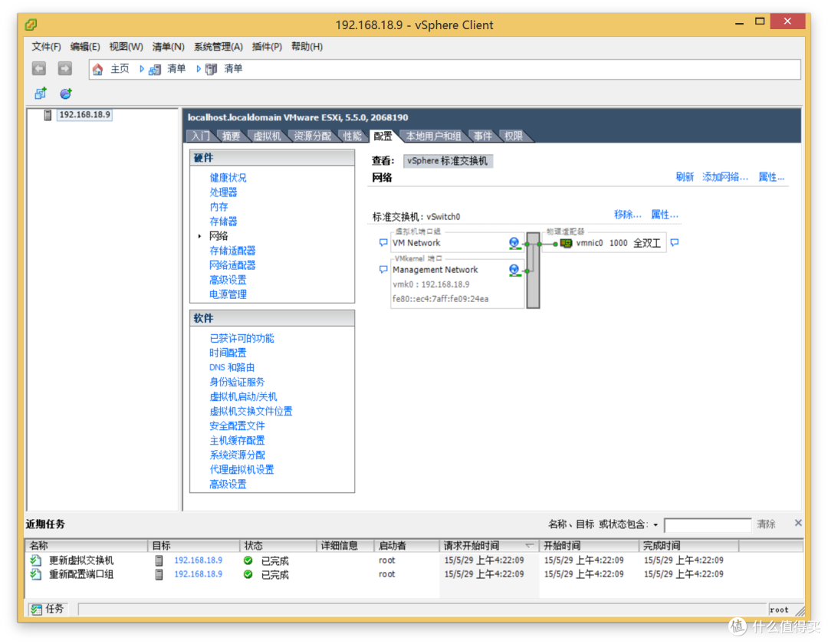Image resolution: width=828 pixels, height=644 pixels.
Task: Open the 帮助(H) menu
Action: pos(307,47)
